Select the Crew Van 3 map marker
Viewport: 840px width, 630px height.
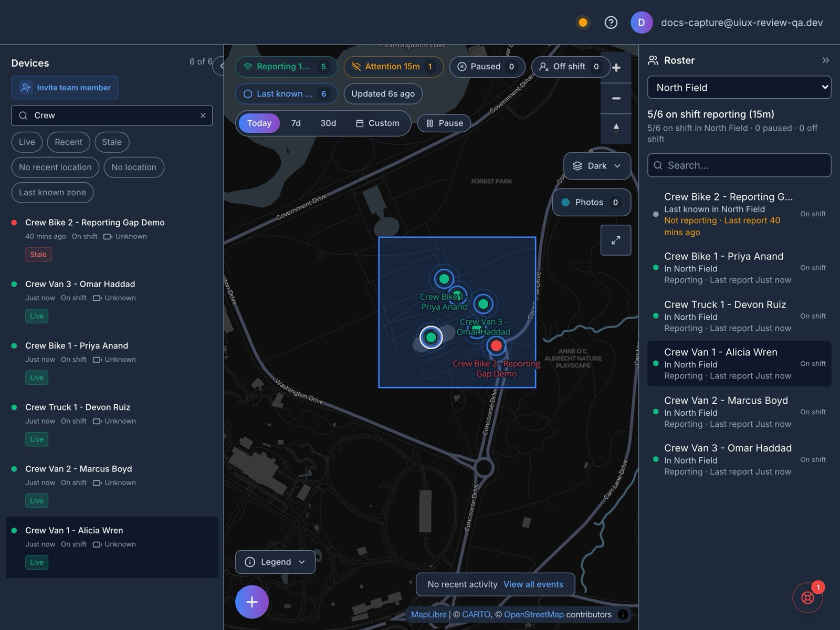pyautogui.click(x=483, y=303)
